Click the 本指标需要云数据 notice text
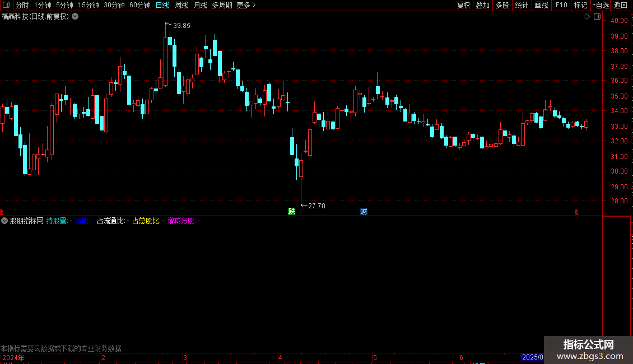The width and height of the screenshot is (633, 364). click(61, 348)
